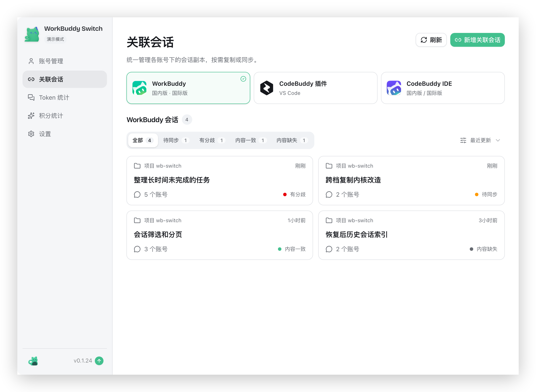Click folder icon on 会话筛选和分页 card

click(137, 220)
